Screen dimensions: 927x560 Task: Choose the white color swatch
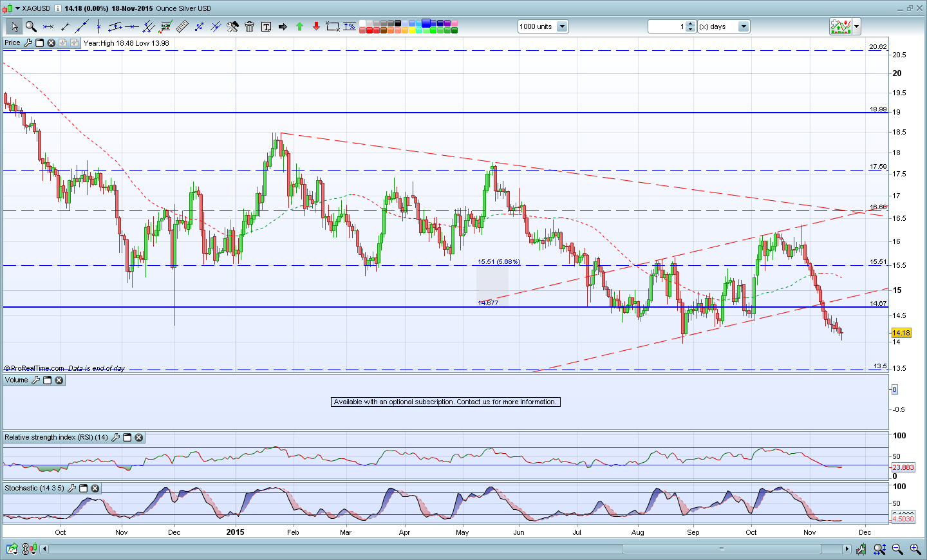click(362, 23)
